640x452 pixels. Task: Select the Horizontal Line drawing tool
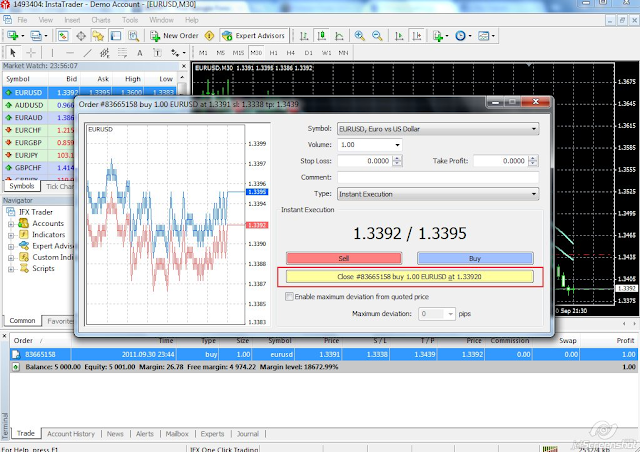(x=70, y=53)
